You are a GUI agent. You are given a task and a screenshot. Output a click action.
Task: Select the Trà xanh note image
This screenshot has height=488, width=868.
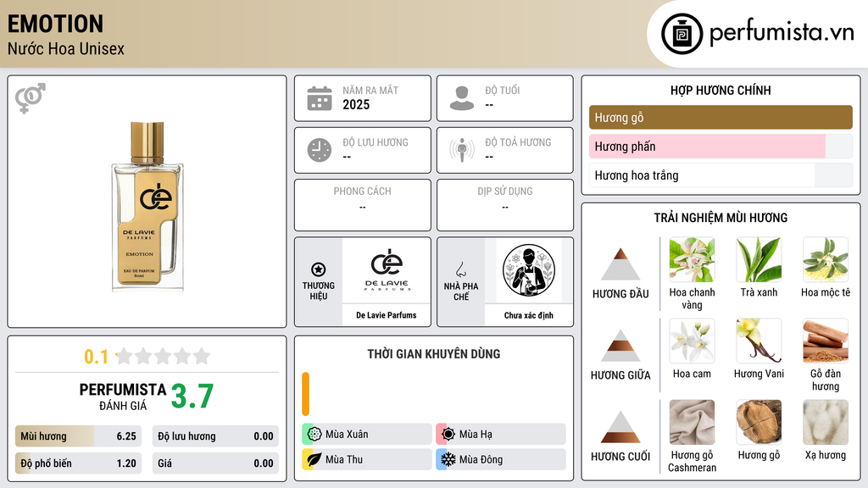[759, 260]
